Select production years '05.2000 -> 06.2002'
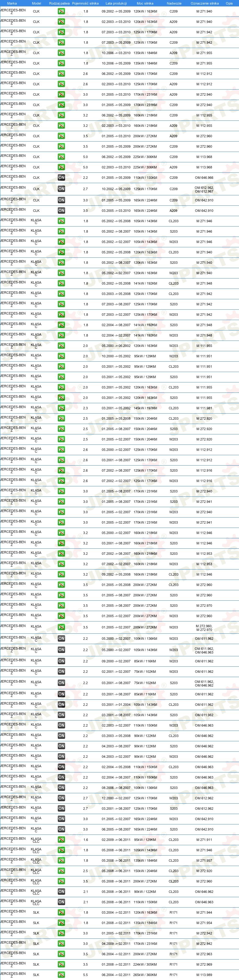 tap(116, 346)
